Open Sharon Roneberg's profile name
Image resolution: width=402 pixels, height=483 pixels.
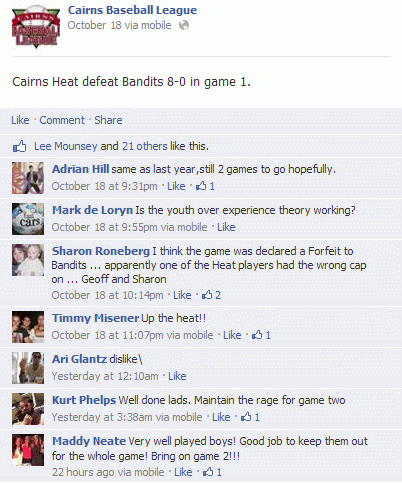pos(101,251)
